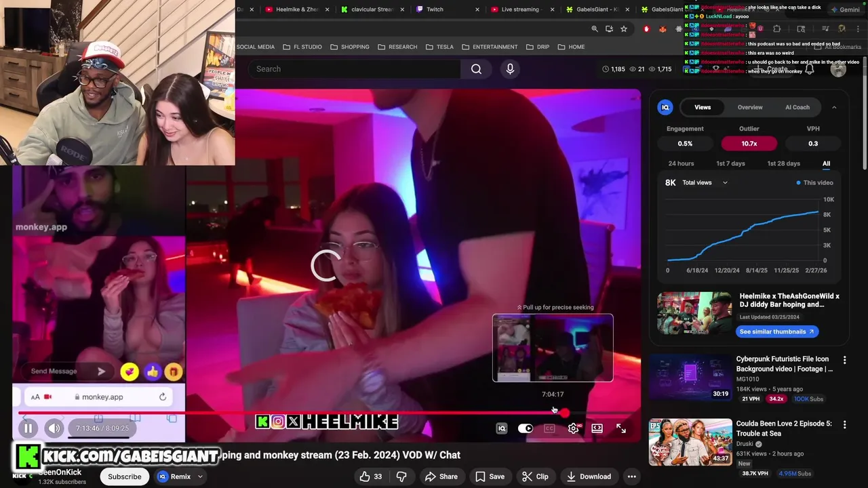Share this video
The height and width of the screenshot is (488, 868).
pyautogui.click(x=441, y=476)
